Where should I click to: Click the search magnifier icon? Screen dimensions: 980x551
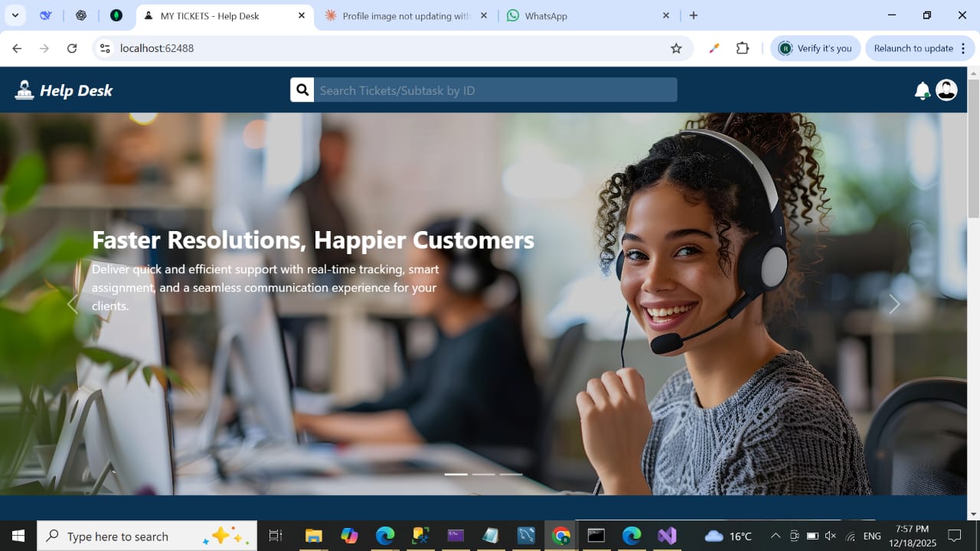click(x=302, y=90)
